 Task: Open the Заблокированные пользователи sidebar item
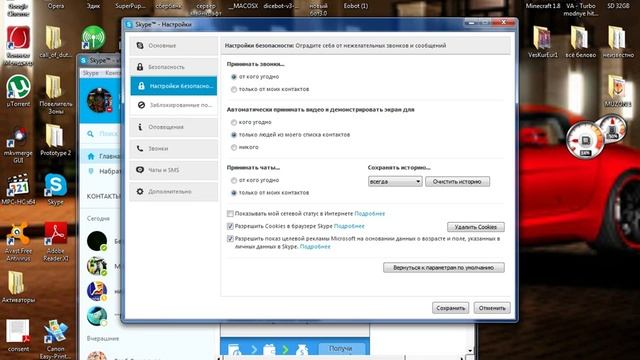coord(173,105)
